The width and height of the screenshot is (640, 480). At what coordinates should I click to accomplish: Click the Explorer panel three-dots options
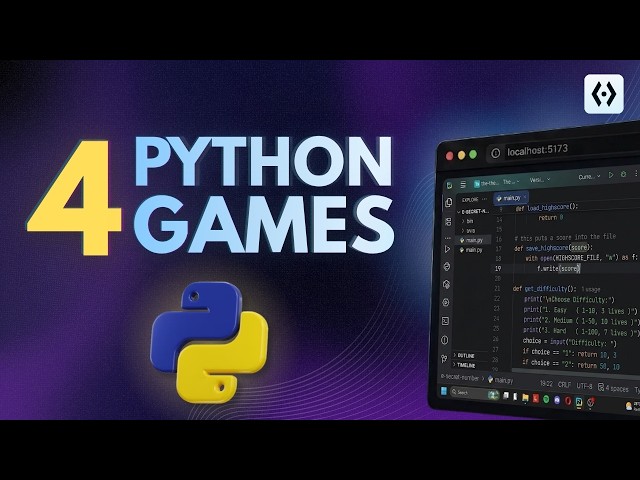tap(484, 199)
